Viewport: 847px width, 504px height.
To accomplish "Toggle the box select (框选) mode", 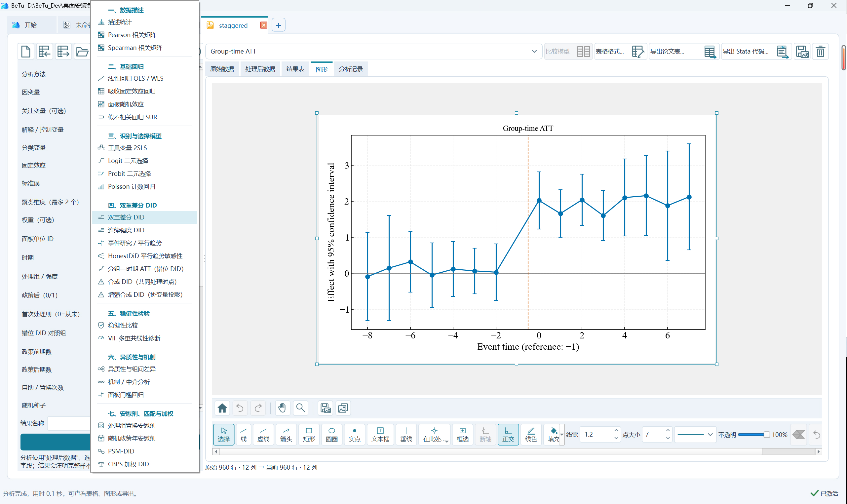I will (462, 434).
